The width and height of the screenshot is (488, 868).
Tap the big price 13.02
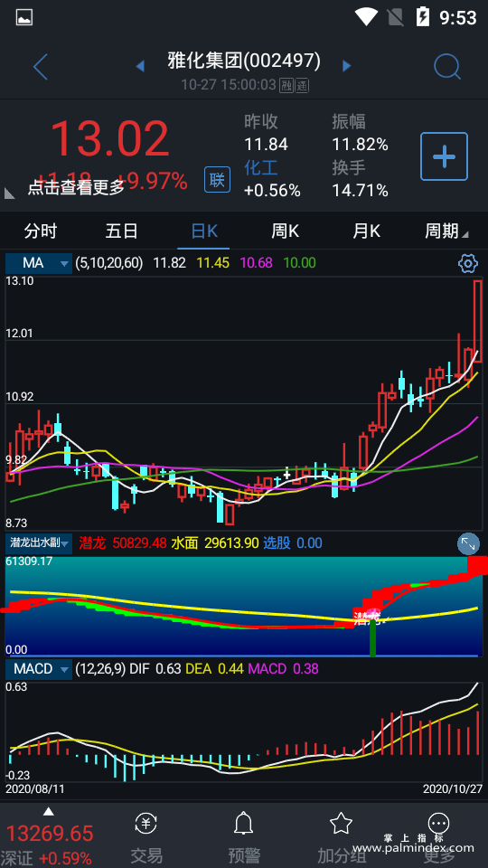coord(109,139)
